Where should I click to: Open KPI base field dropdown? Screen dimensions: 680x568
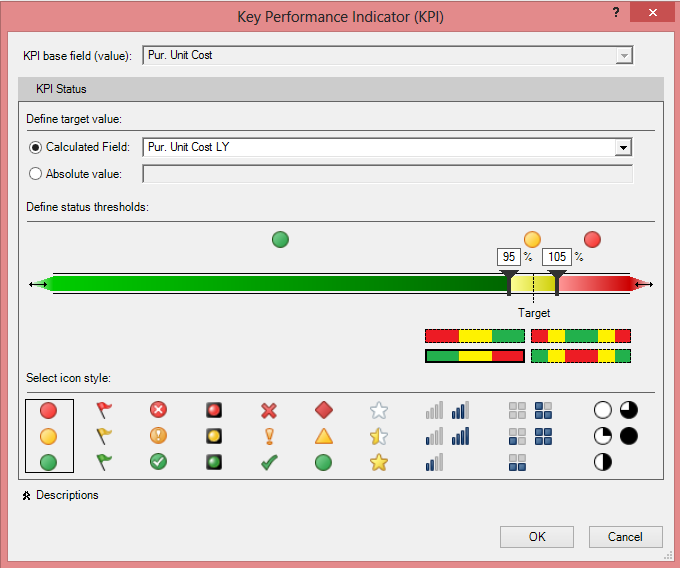tap(624, 55)
